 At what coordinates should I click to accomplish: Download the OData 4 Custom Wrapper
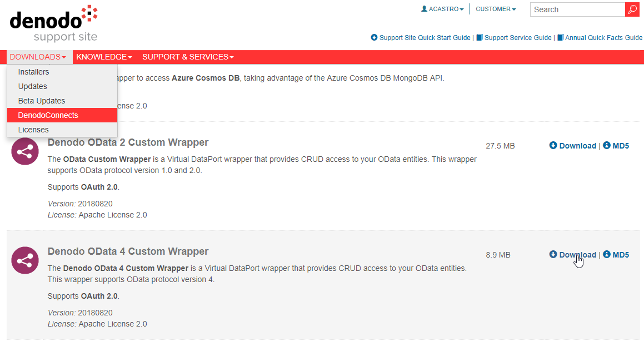tap(577, 255)
